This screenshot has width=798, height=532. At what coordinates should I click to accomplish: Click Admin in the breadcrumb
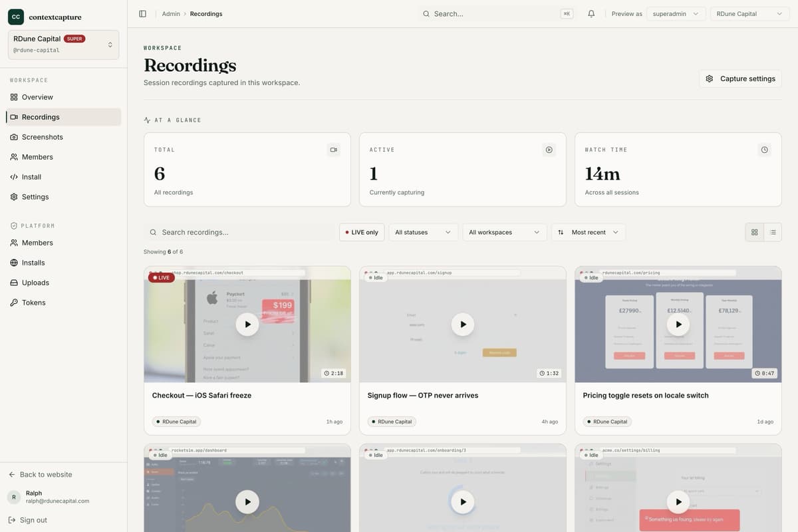(171, 13)
